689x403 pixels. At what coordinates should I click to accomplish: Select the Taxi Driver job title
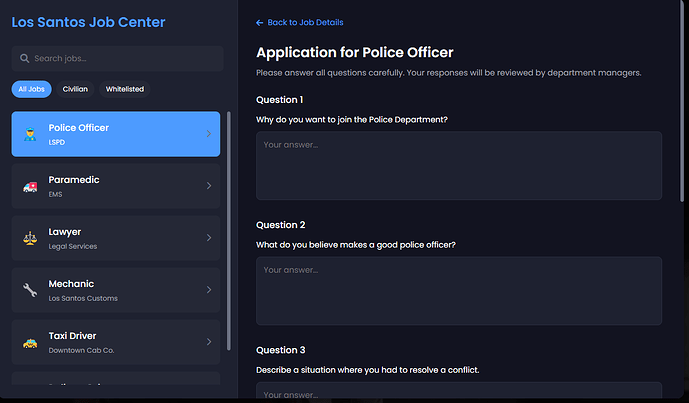(x=72, y=336)
